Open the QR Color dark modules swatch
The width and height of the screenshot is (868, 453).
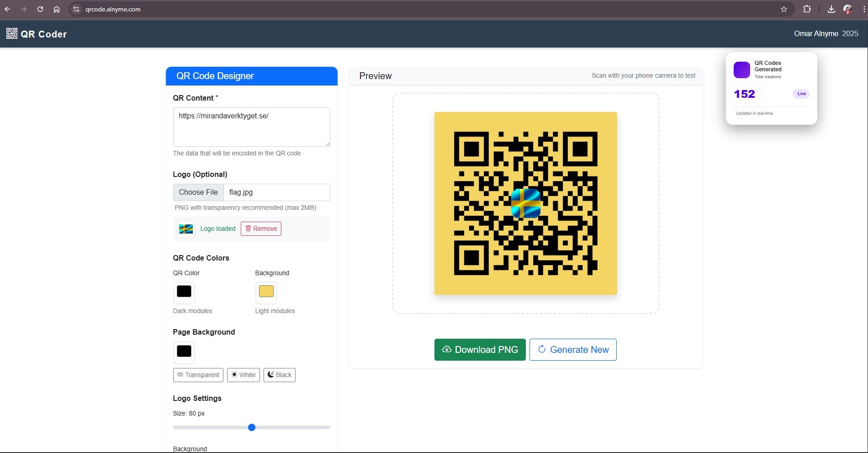click(184, 292)
